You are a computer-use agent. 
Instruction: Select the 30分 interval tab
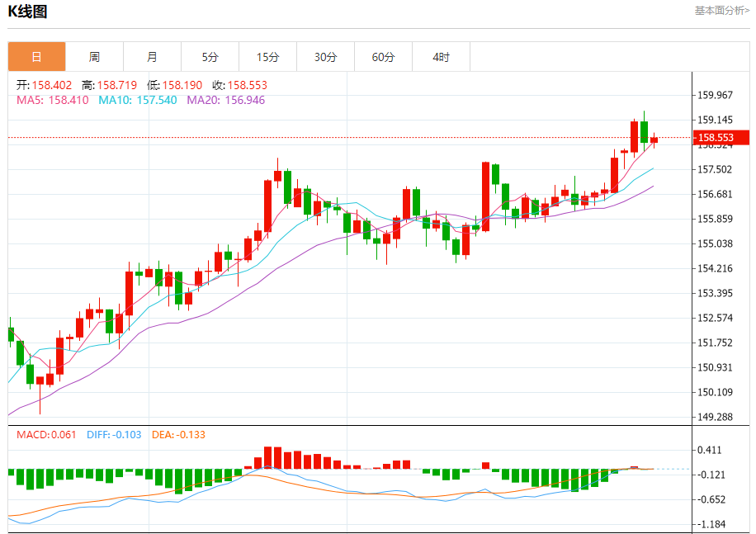(325, 57)
